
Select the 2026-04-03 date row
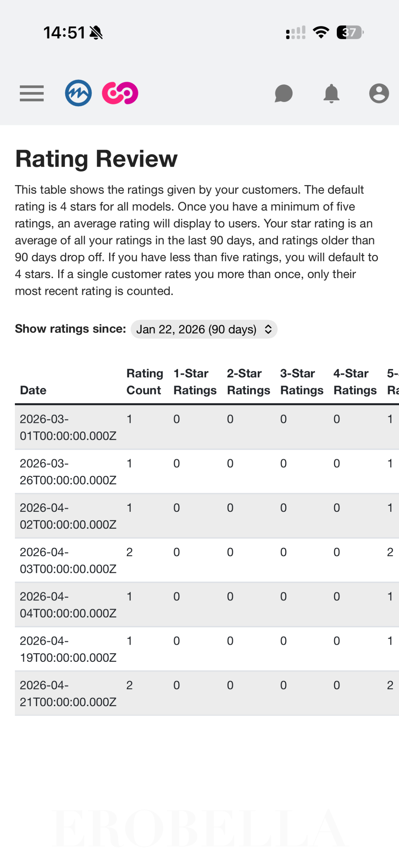pos(68,560)
